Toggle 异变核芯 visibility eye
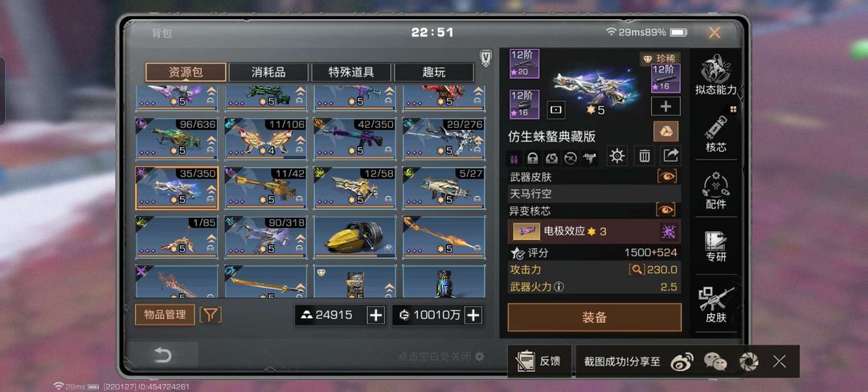Viewport: 868px width, 392px height. 666,210
